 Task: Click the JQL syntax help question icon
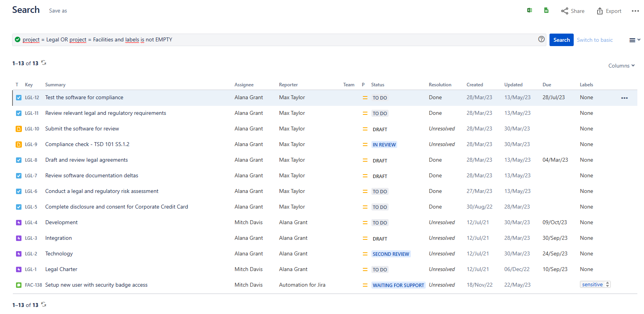541,39
